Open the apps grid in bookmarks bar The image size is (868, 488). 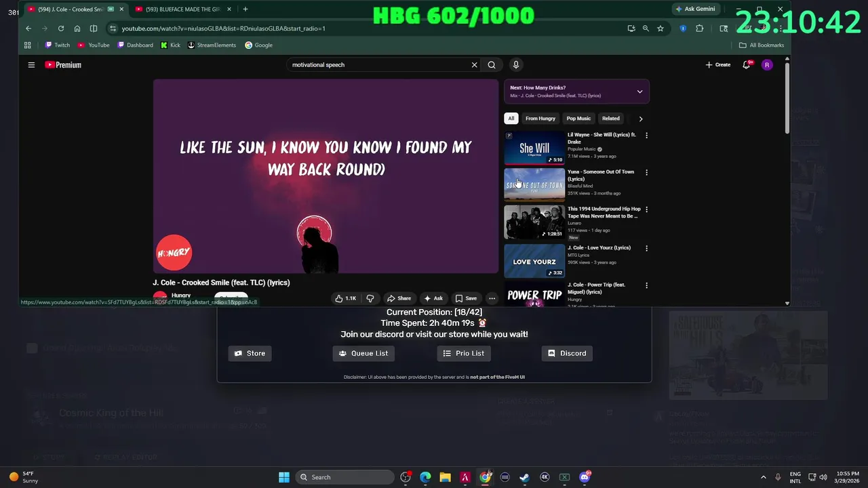(28, 45)
